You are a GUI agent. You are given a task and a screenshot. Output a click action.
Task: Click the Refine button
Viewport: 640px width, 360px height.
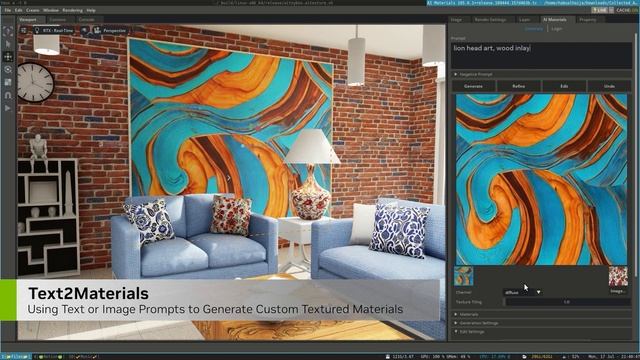[519, 86]
